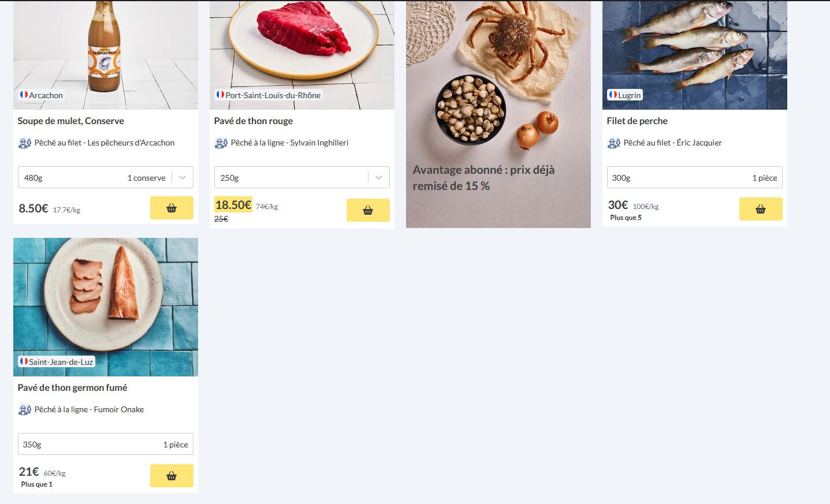
Task: Open the 350g 1 pièce selector
Action: tap(106, 444)
